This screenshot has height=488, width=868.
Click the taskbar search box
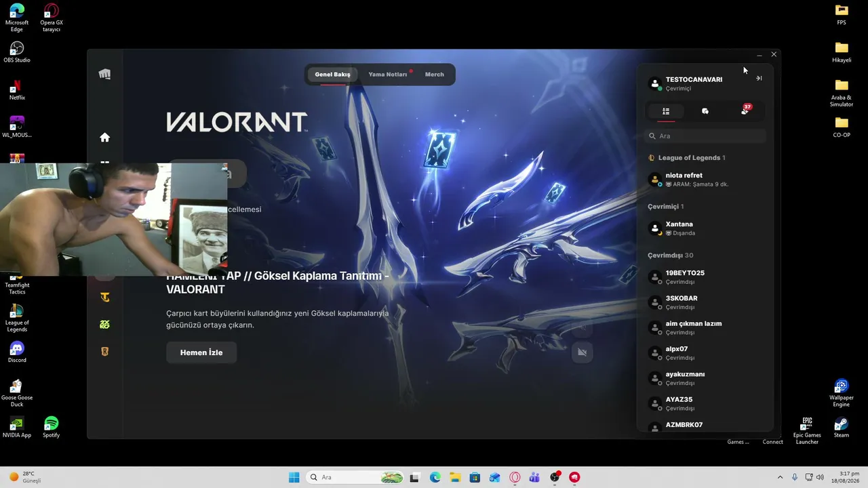pyautogui.click(x=356, y=477)
